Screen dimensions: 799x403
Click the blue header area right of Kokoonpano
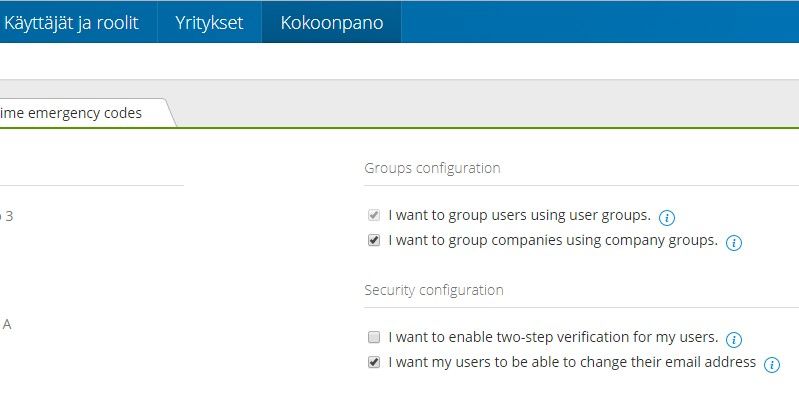click(600, 22)
